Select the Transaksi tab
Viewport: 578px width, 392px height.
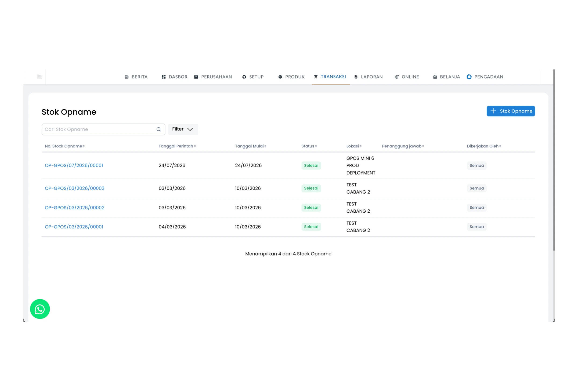pyautogui.click(x=330, y=77)
